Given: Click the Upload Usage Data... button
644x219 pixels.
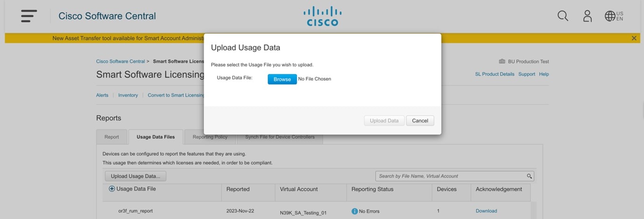Looking at the screenshot, I should point(135,176).
